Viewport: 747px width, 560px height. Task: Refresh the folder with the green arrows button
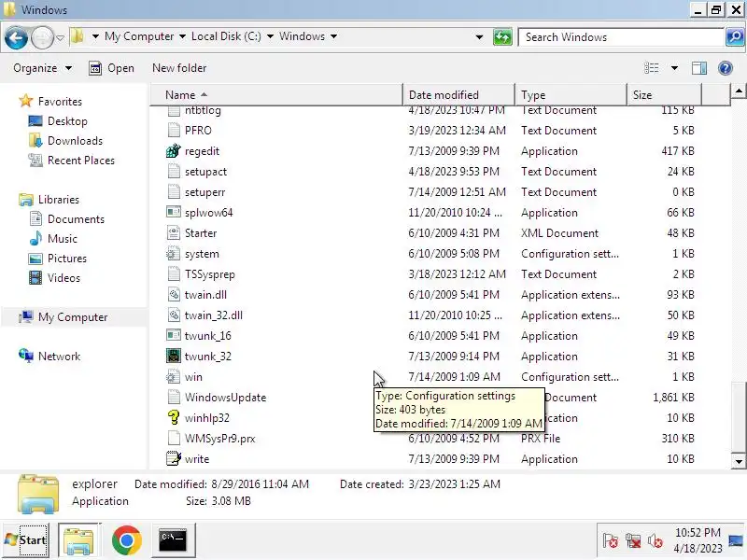[502, 36]
